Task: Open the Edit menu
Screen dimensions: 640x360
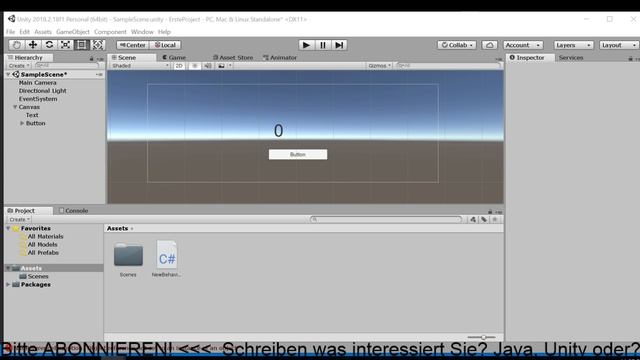Action: pos(24,32)
